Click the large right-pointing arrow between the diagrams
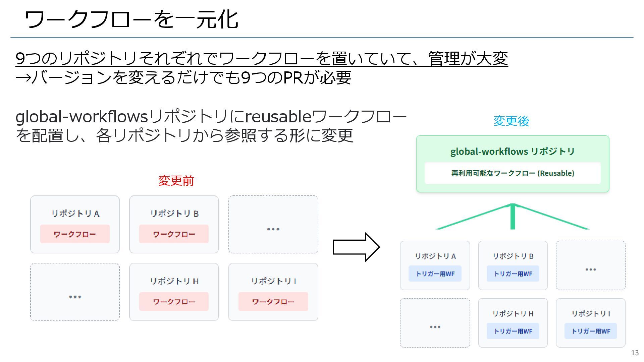The image size is (644, 362). pos(356,247)
